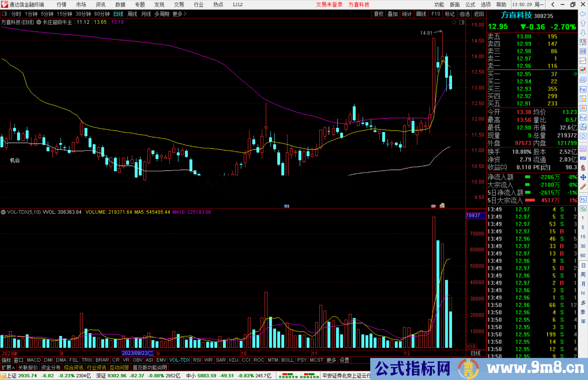Click the blue four-way move icon
This screenshot has height=380, width=588.
point(583,177)
